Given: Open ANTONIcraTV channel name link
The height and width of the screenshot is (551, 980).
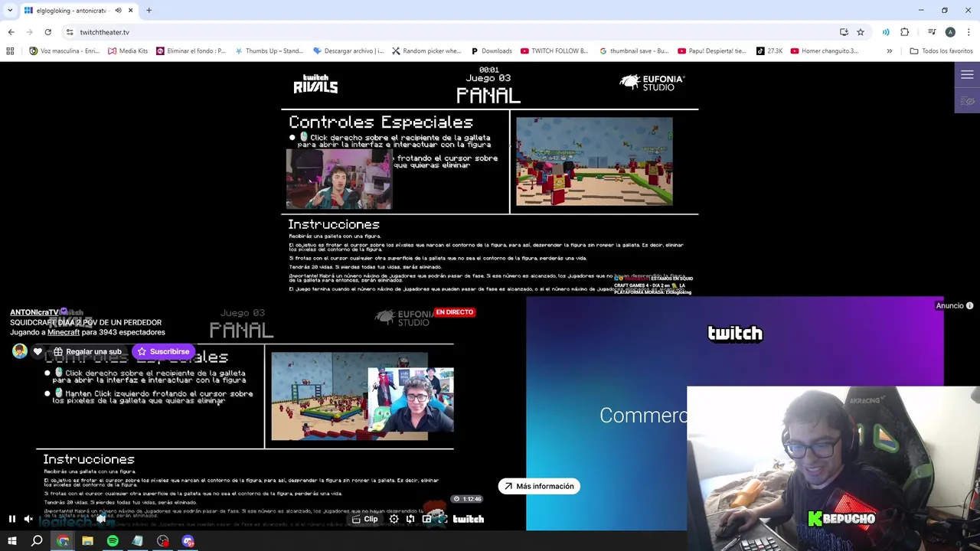Looking at the screenshot, I should click(34, 312).
